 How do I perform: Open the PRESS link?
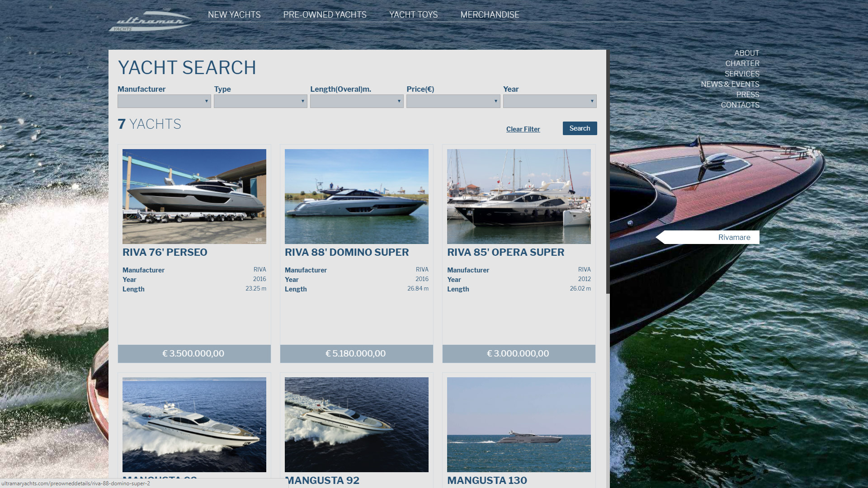(748, 94)
